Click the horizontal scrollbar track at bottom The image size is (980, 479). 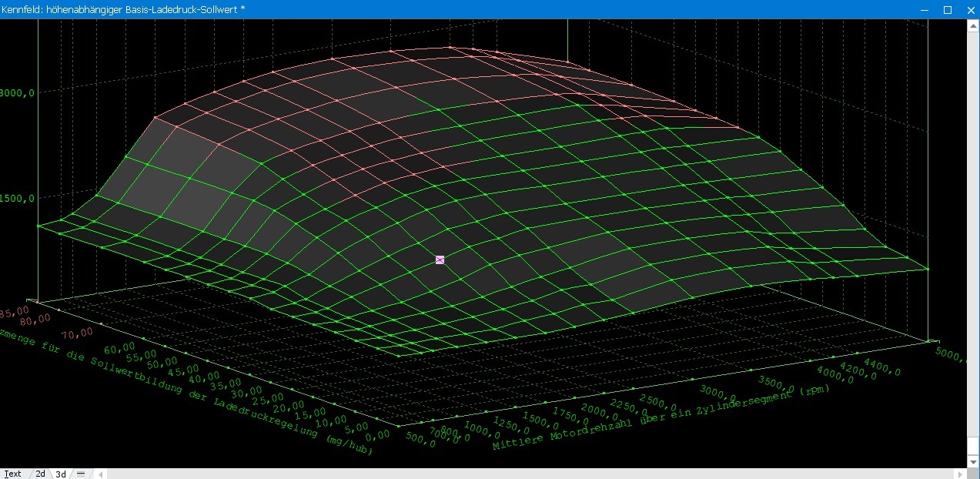coord(531,474)
